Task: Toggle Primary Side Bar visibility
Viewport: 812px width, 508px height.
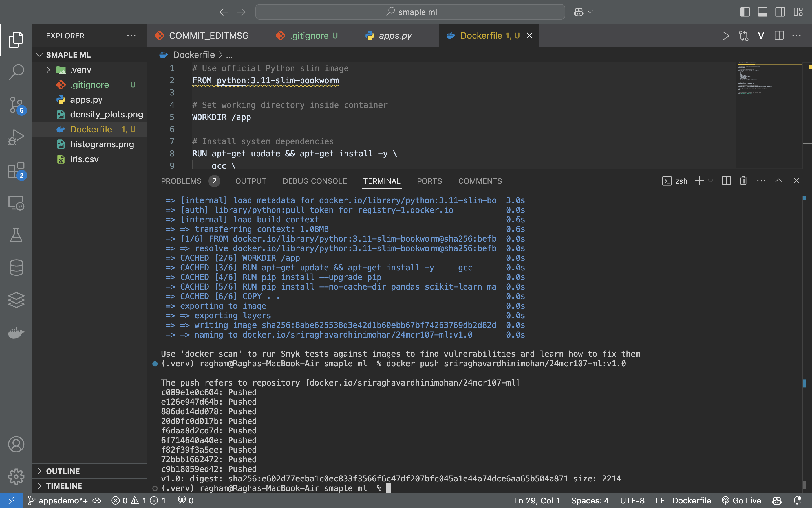Action: pyautogui.click(x=745, y=12)
